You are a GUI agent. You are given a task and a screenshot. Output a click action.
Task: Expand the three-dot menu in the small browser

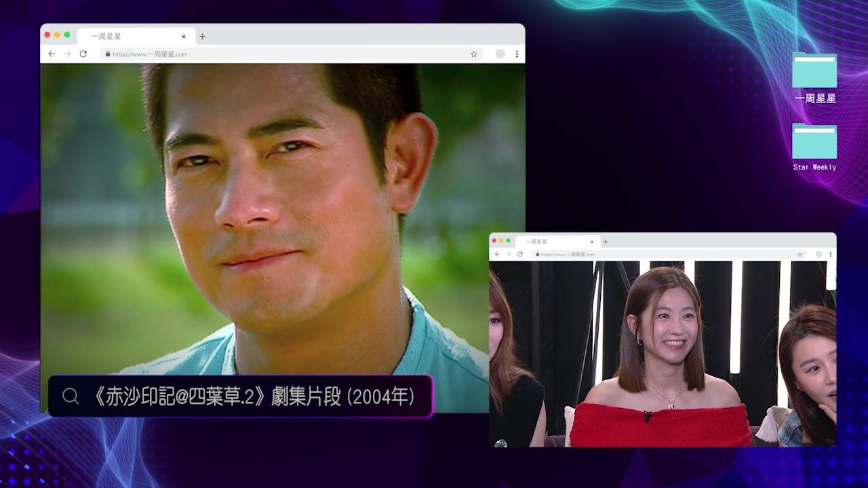(831, 254)
